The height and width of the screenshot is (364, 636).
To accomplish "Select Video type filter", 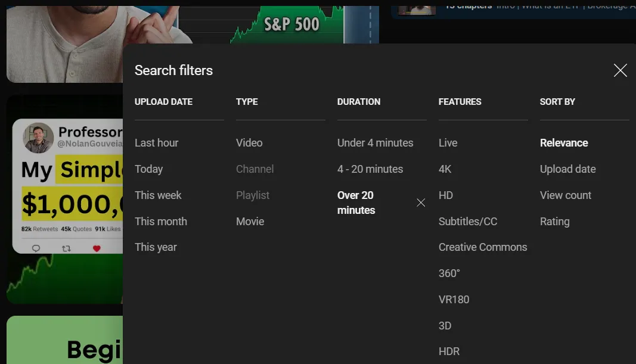I will point(249,143).
